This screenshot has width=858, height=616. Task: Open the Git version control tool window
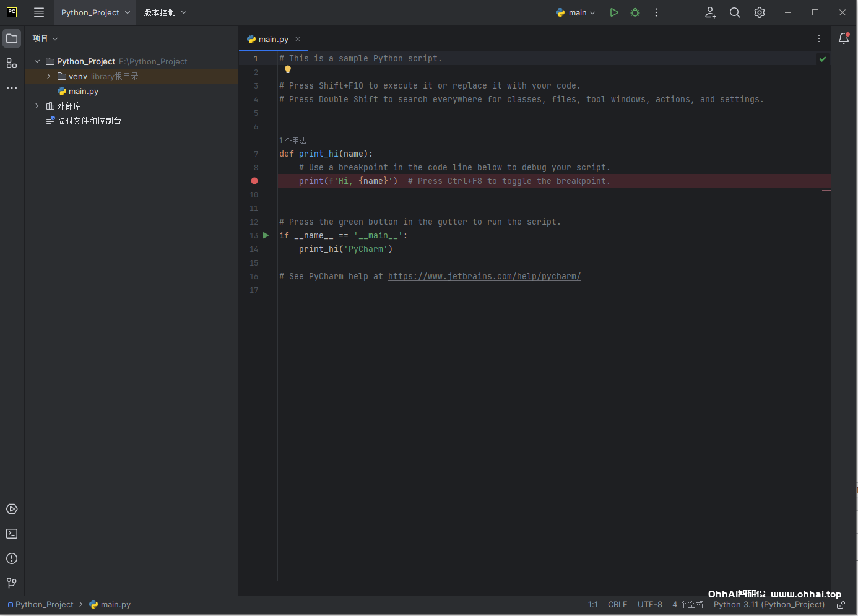[x=12, y=583]
